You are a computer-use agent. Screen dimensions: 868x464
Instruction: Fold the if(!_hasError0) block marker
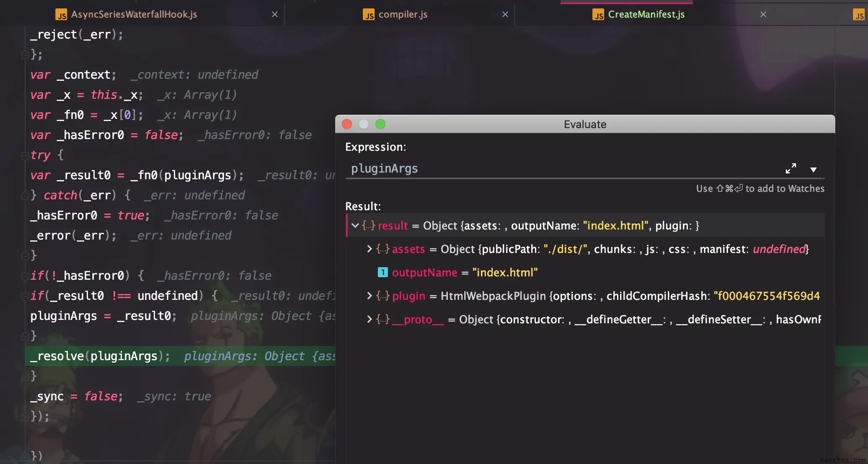pos(25,276)
